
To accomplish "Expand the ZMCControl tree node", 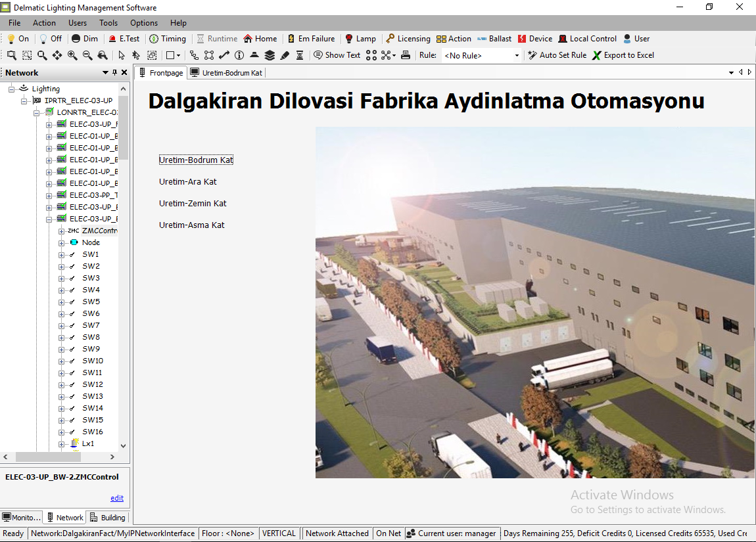I will 61,231.
